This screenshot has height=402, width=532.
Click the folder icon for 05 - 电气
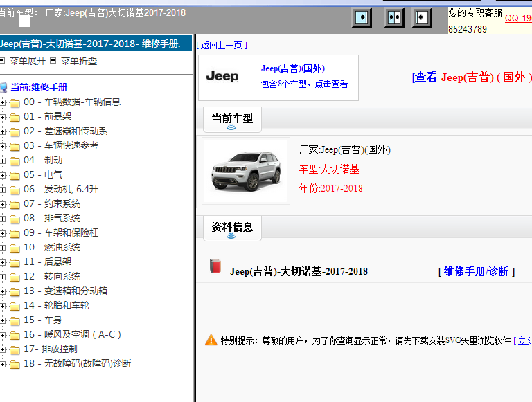point(15,175)
